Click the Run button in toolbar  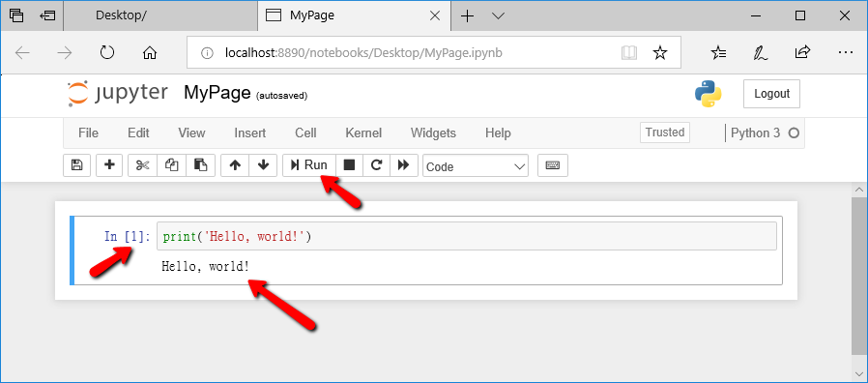click(x=309, y=165)
